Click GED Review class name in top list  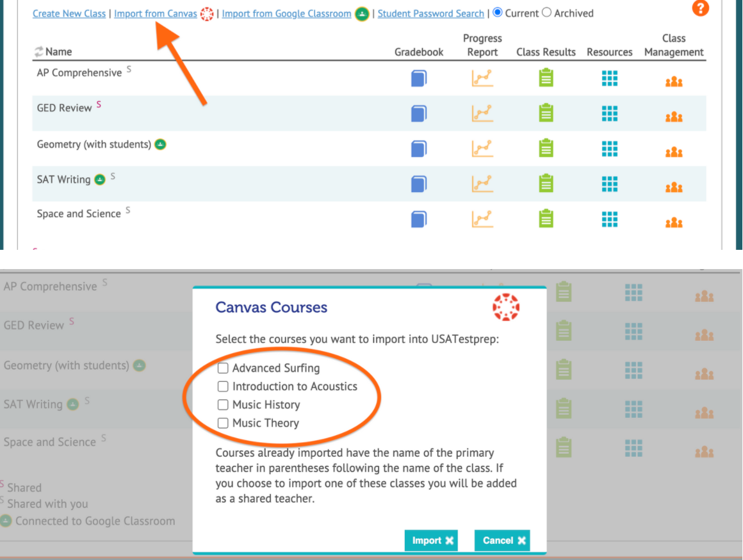pyautogui.click(x=65, y=108)
